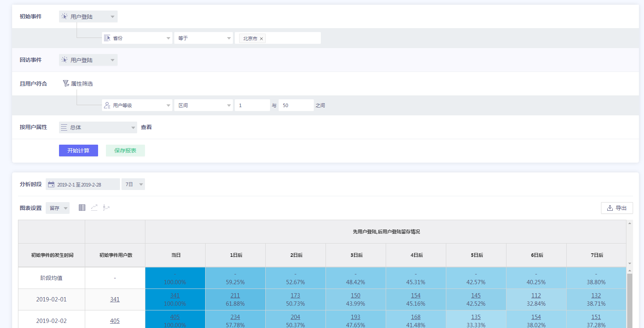
Task: Click the 保存报表 button
Action: coord(125,151)
